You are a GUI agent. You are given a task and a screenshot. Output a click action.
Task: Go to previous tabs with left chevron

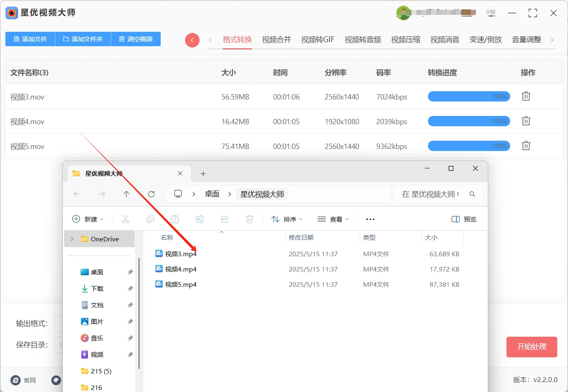(x=210, y=40)
